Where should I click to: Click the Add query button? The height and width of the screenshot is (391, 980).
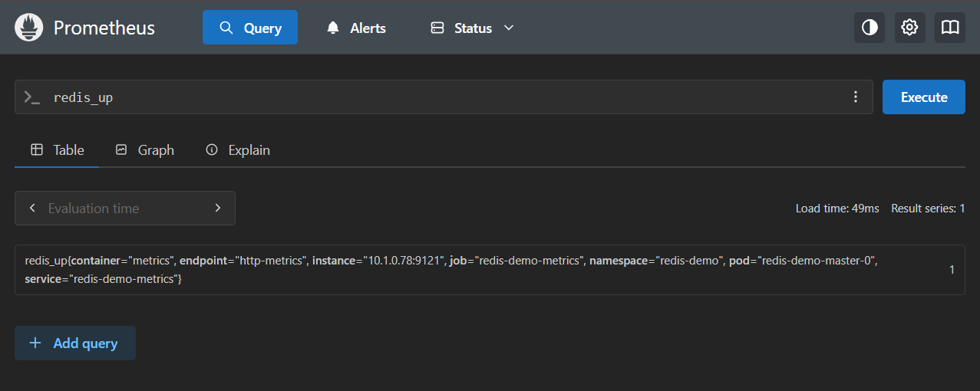75,343
